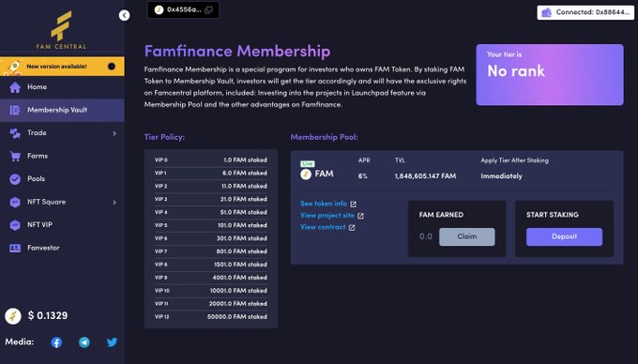
Task: Click the Immediately apply tier value
Action: tap(501, 176)
